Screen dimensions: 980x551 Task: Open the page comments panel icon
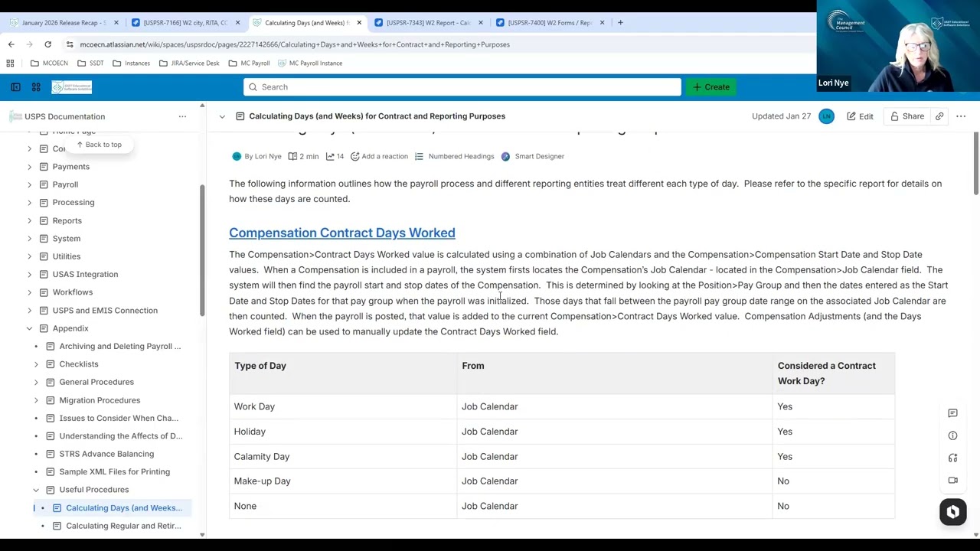[952, 413]
